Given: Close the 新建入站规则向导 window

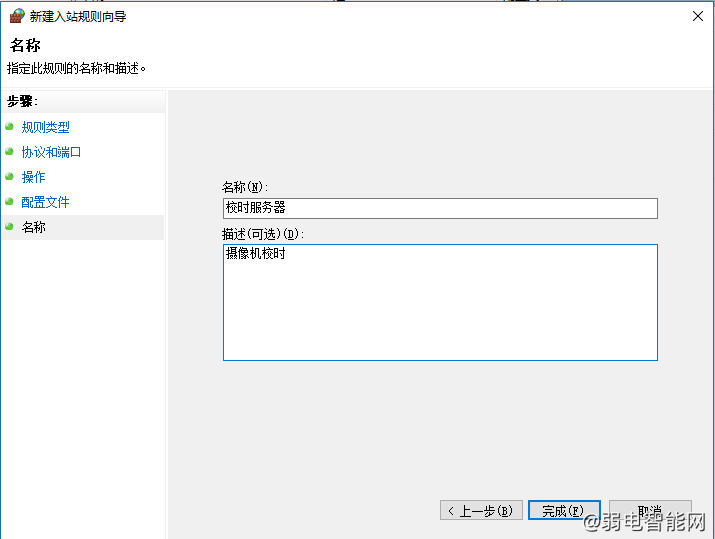Looking at the screenshot, I should coord(697,16).
